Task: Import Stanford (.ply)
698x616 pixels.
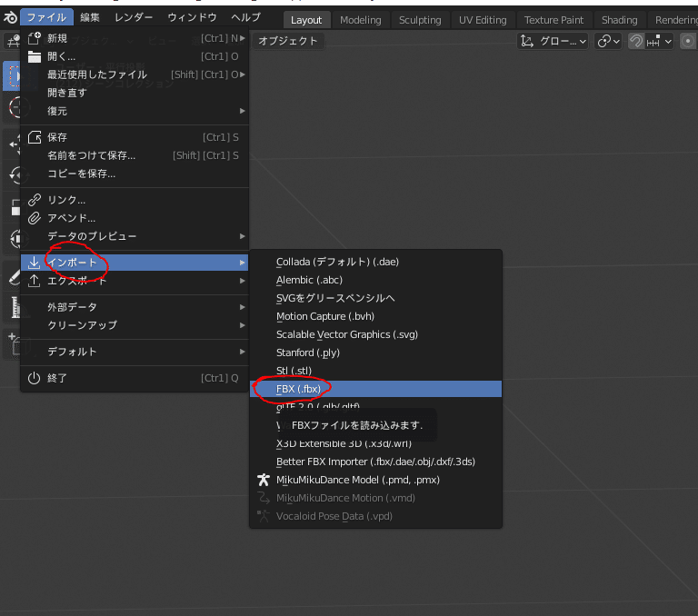Action: (375, 353)
